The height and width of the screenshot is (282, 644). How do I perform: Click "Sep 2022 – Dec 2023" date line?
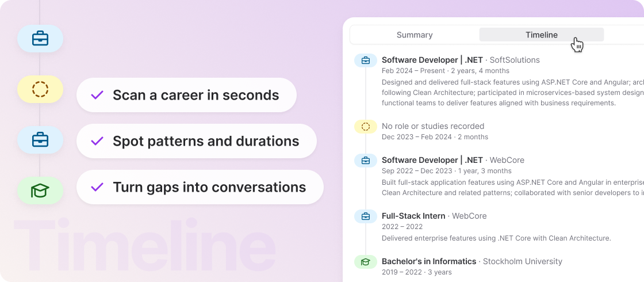click(446, 171)
